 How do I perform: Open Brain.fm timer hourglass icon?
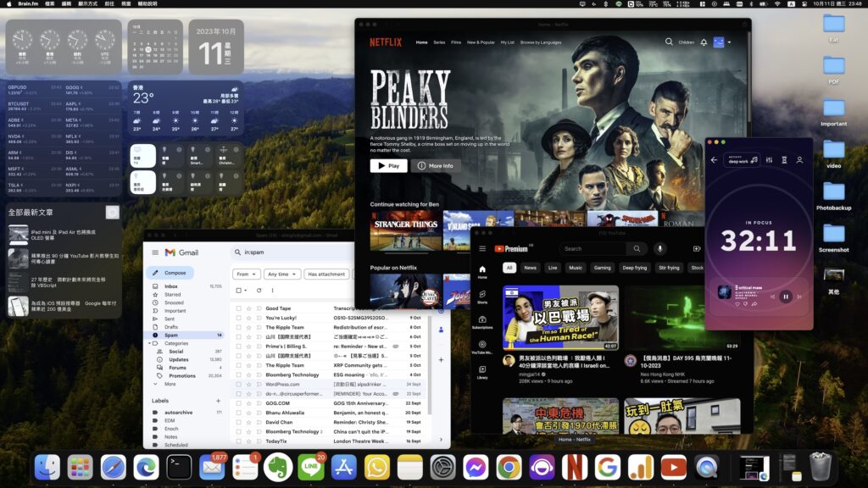click(x=784, y=160)
